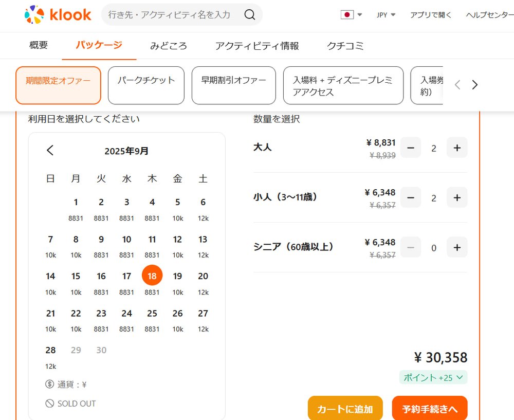Click the Klook logo
The image size is (514, 420).
(57, 14)
